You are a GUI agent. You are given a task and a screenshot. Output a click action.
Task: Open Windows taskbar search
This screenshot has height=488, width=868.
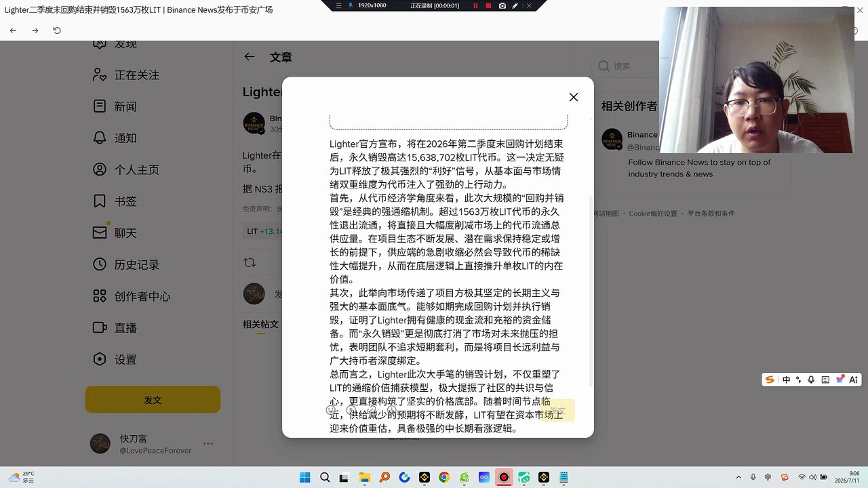[x=325, y=477]
